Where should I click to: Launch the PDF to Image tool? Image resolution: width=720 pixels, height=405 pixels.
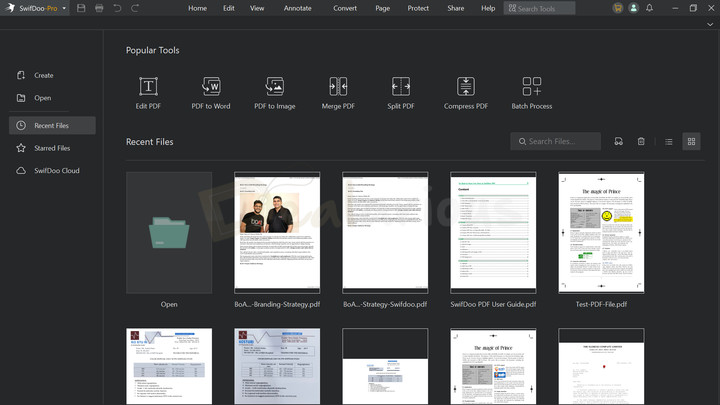(x=275, y=93)
